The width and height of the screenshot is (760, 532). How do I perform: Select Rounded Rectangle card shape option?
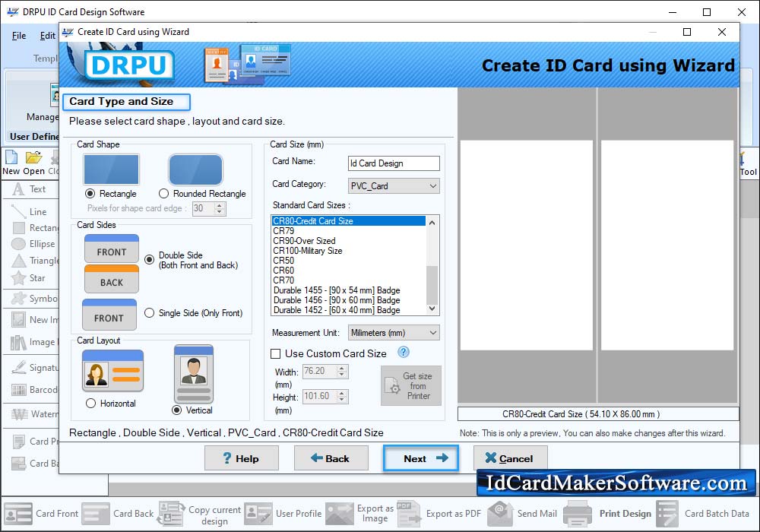[x=164, y=194]
